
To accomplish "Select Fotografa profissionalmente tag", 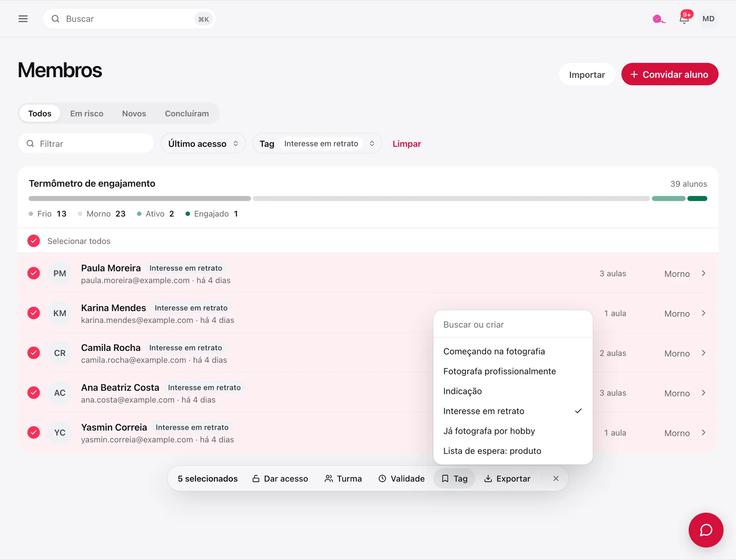I will coord(513,371).
